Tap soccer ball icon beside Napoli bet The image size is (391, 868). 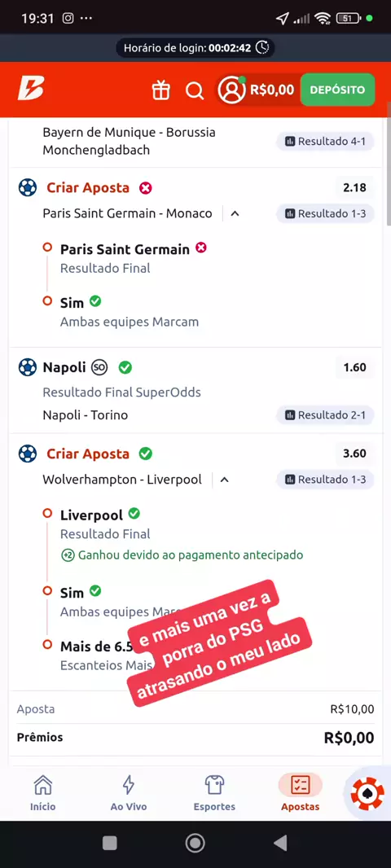(27, 367)
